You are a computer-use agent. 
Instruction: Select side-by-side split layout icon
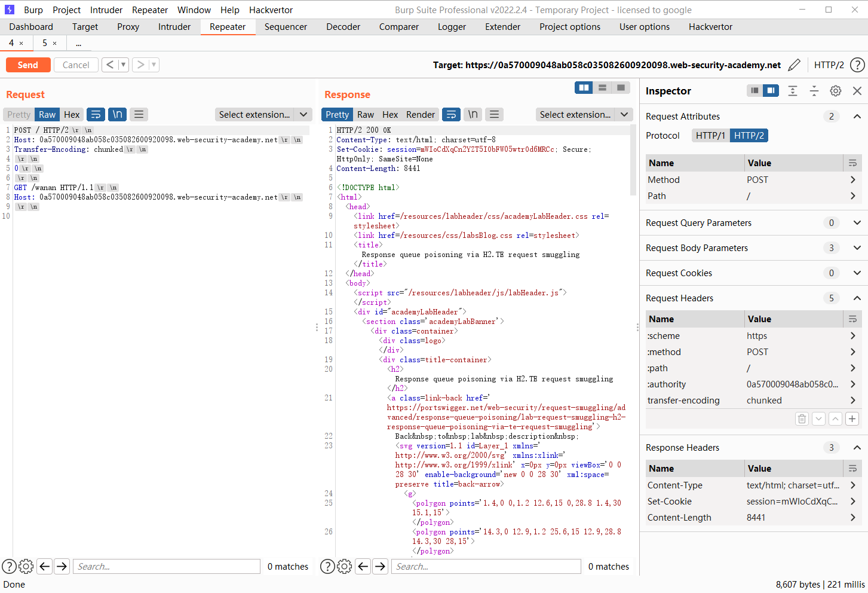coord(584,88)
